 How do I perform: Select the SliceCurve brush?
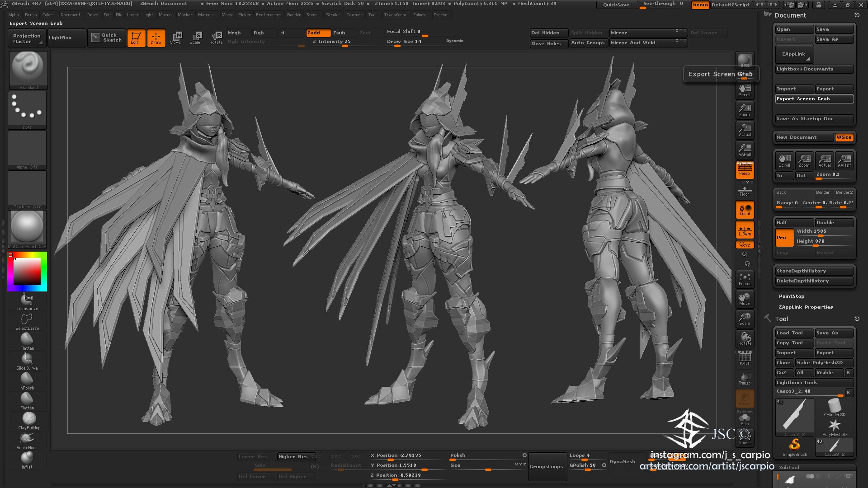[x=27, y=361]
